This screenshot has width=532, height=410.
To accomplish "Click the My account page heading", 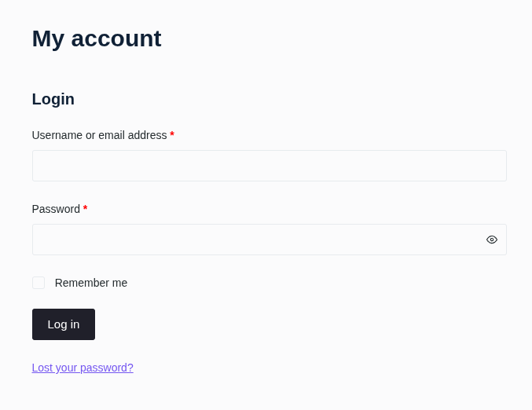I will pyautogui.click(x=97, y=38).
